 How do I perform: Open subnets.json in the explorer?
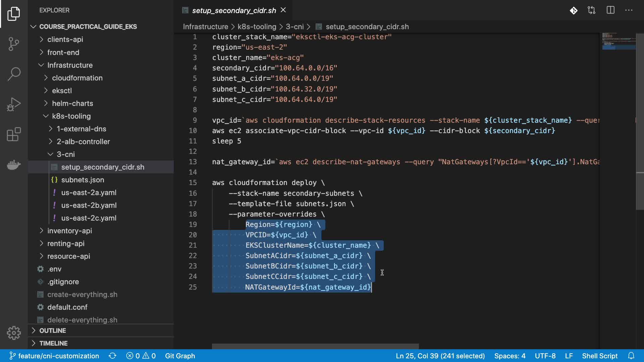(x=83, y=180)
